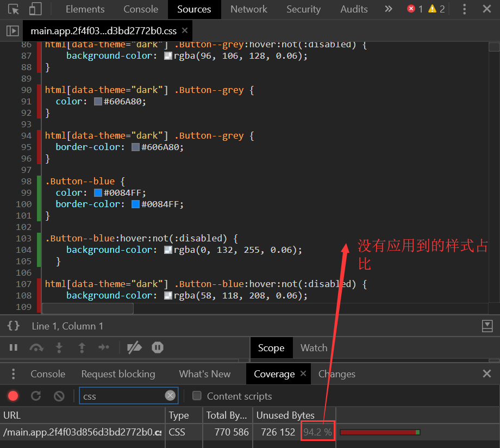Toggle the device toolbar icon
Viewport: 500px width, 448px height.
35,9
